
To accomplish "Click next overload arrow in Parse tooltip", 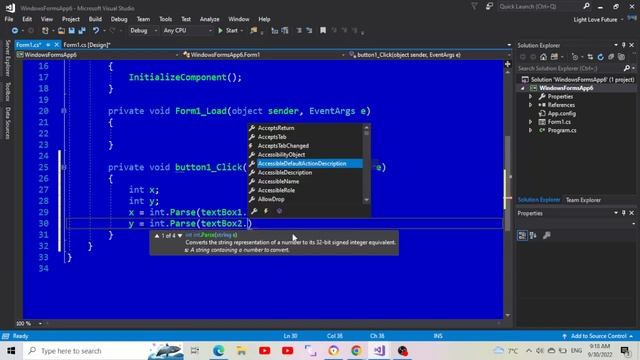I will (180, 236).
